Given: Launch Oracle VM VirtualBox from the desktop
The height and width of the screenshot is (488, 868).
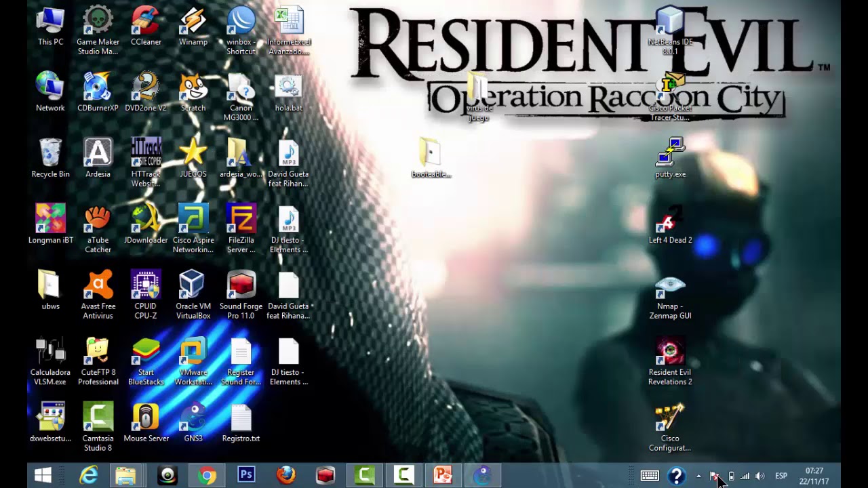Looking at the screenshot, I should click(193, 295).
